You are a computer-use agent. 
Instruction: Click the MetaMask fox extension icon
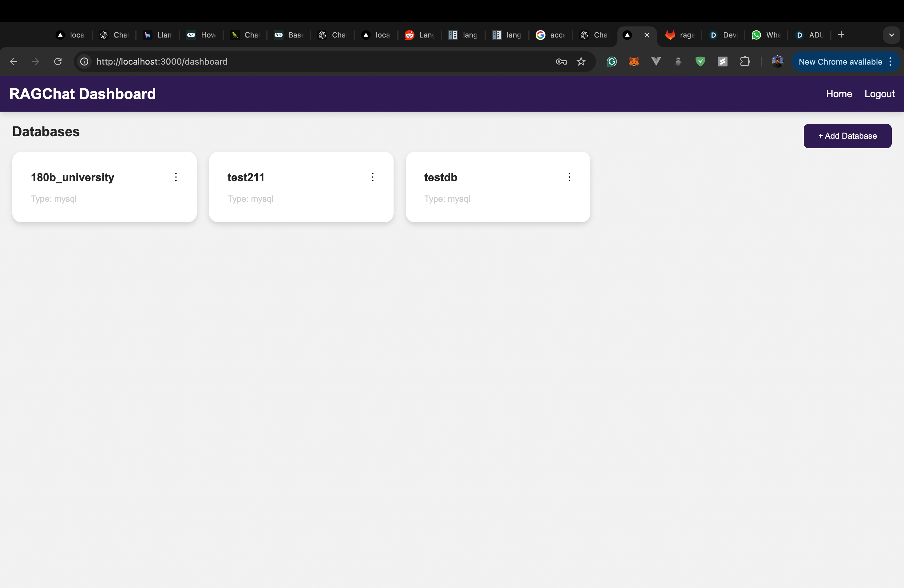point(633,62)
